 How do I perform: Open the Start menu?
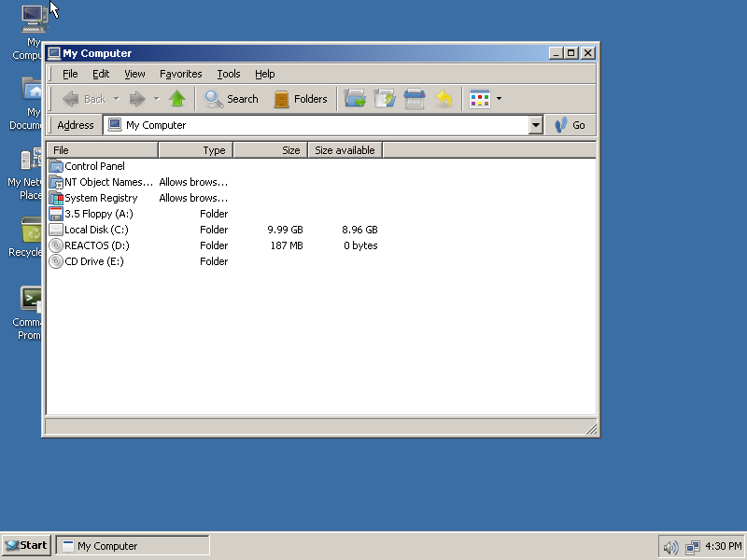[26, 545]
